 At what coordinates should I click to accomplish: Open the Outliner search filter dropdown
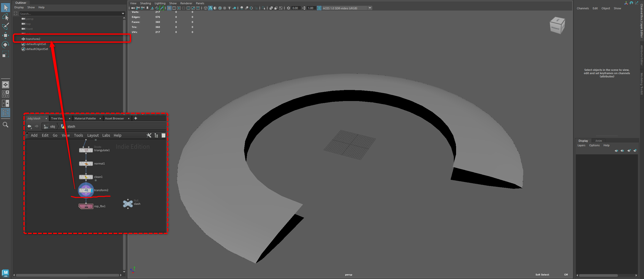(123, 14)
